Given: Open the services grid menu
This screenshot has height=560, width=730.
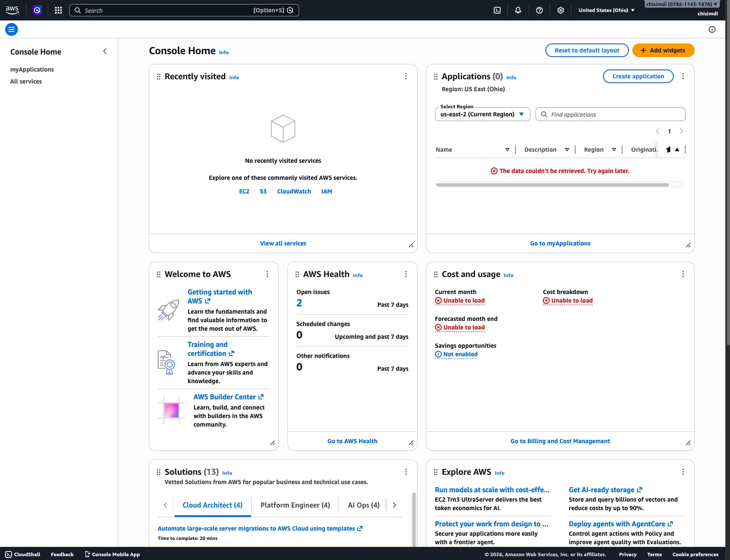Looking at the screenshot, I should coord(58,10).
